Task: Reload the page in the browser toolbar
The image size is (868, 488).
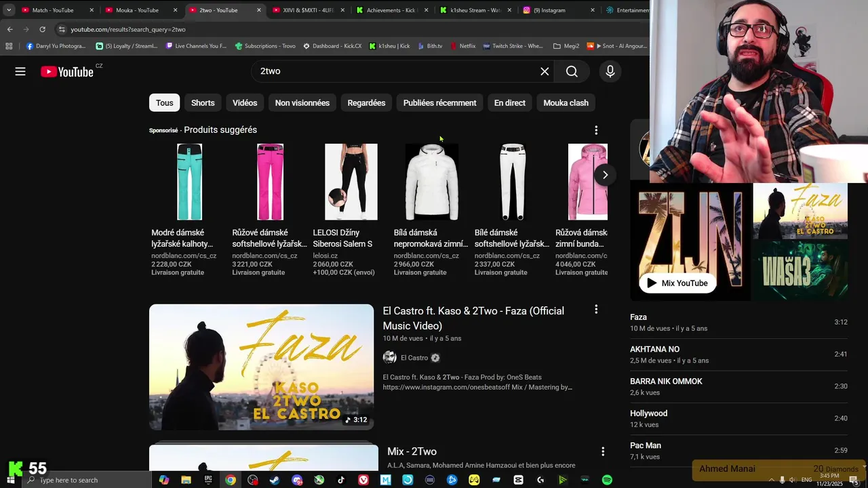Action: (42, 29)
